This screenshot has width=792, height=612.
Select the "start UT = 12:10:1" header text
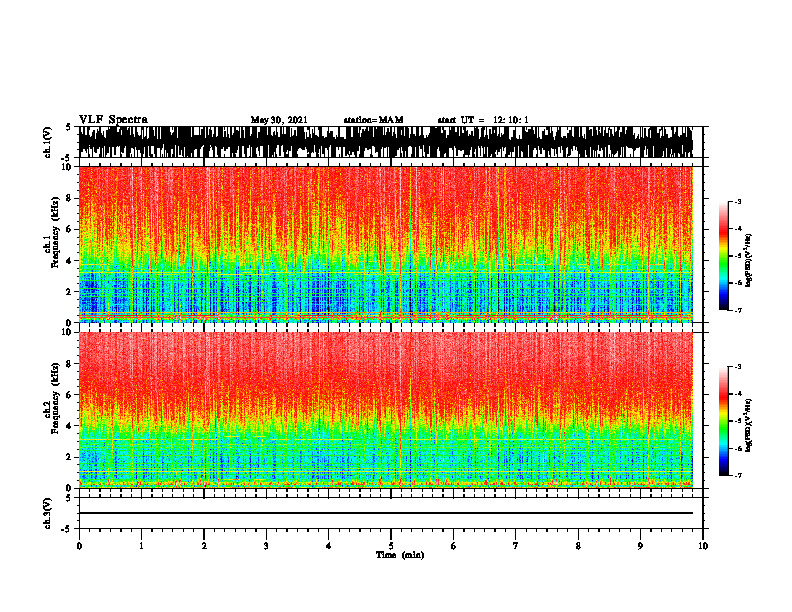483,120
